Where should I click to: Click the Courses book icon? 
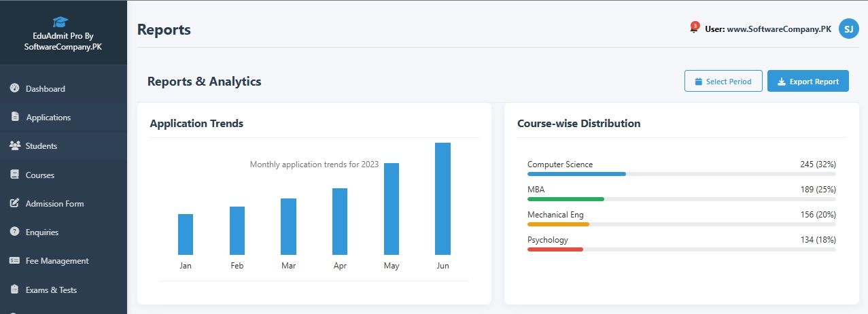tap(14, 175)
